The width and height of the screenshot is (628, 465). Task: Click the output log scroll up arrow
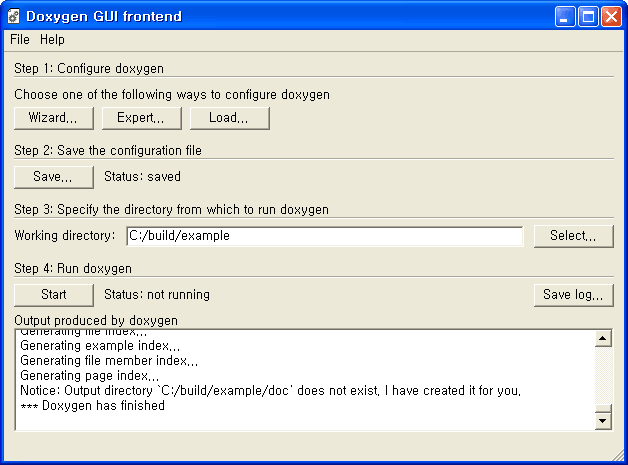click(603, 339)
